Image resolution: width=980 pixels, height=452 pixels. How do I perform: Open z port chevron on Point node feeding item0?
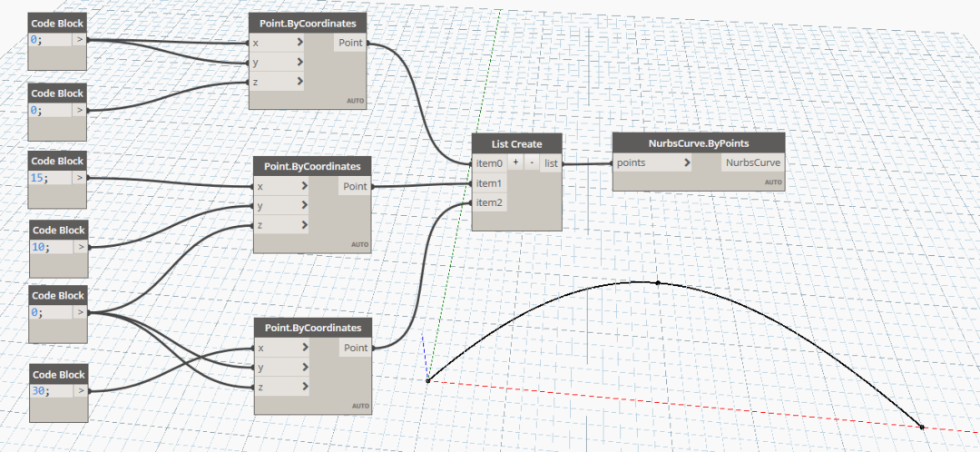pos(300,82)
